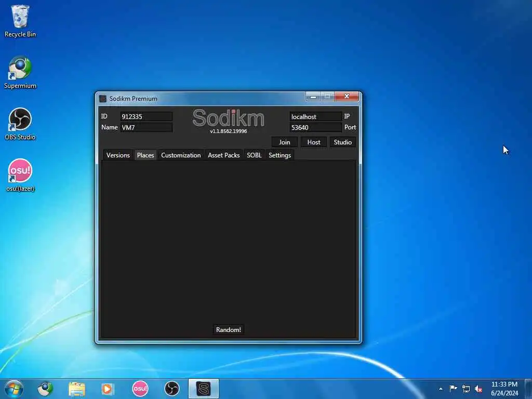
Task: Open the muted volume tray icon
Action: tap(478, 389)
